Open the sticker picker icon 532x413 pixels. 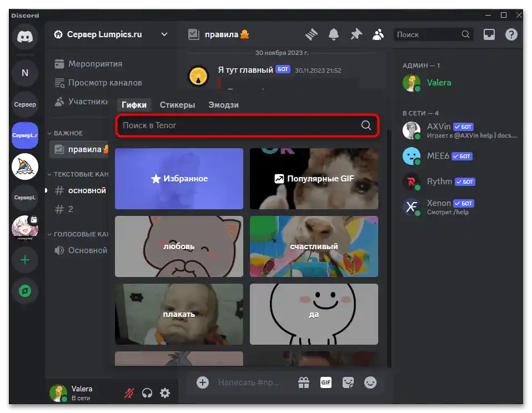[x=348, y=382]
